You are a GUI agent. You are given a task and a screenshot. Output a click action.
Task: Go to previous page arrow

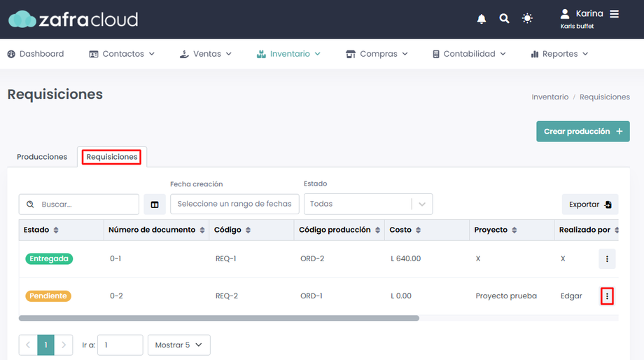(x=28, y=345)
